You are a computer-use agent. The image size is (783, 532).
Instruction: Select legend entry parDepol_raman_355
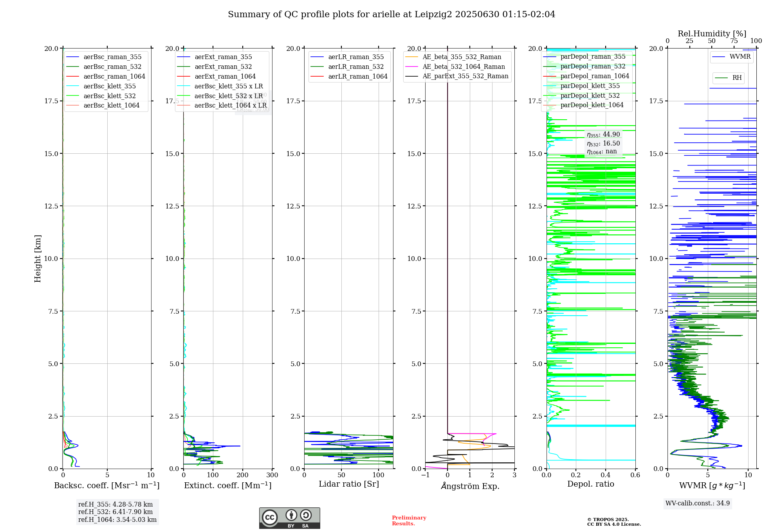click(585, 57)
